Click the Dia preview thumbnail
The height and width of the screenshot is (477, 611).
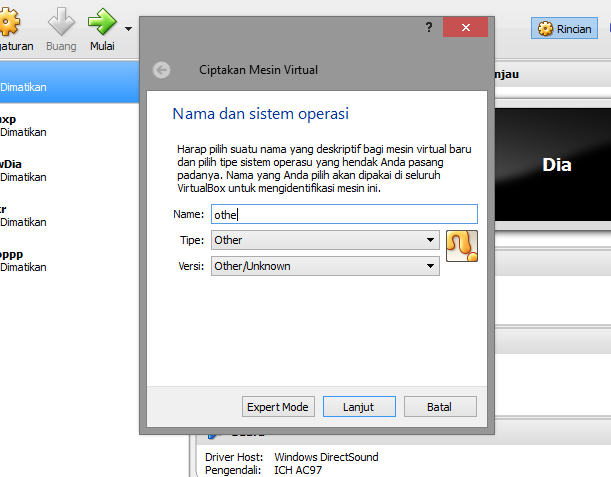point(553,165)
